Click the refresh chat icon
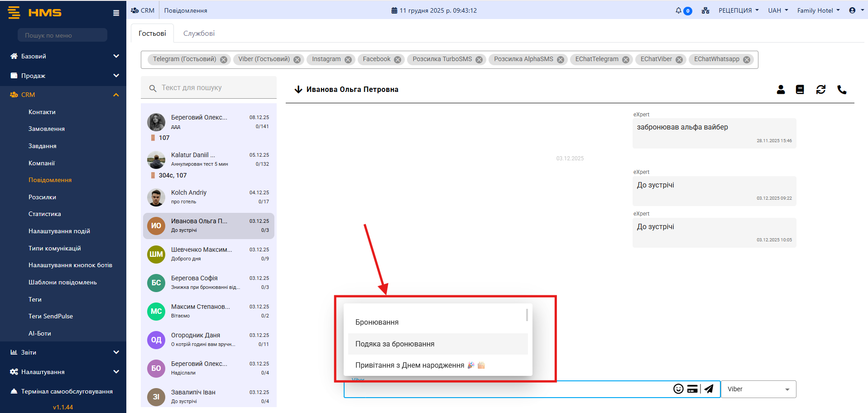868x413 pixels. (820, 90)
